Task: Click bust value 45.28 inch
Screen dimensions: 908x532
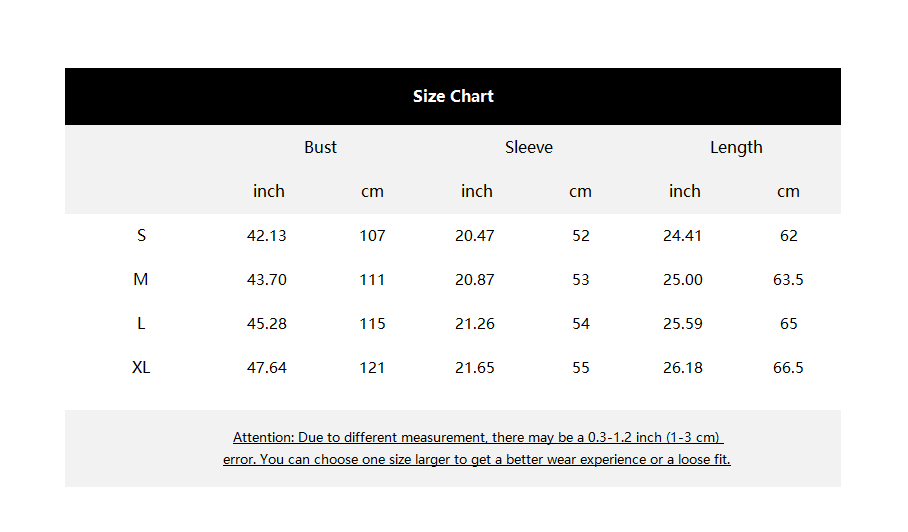Action: click(x=267, y=324)
